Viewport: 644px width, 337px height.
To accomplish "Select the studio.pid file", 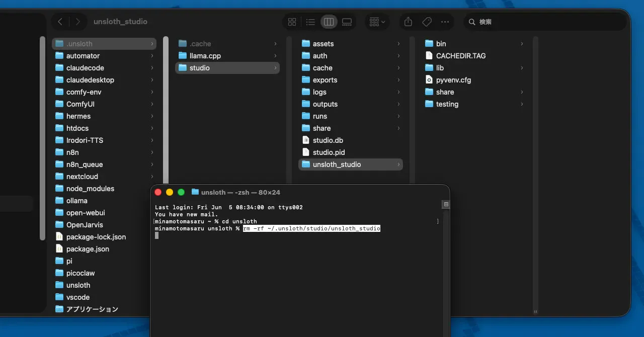I will click(x=351, y=152).
